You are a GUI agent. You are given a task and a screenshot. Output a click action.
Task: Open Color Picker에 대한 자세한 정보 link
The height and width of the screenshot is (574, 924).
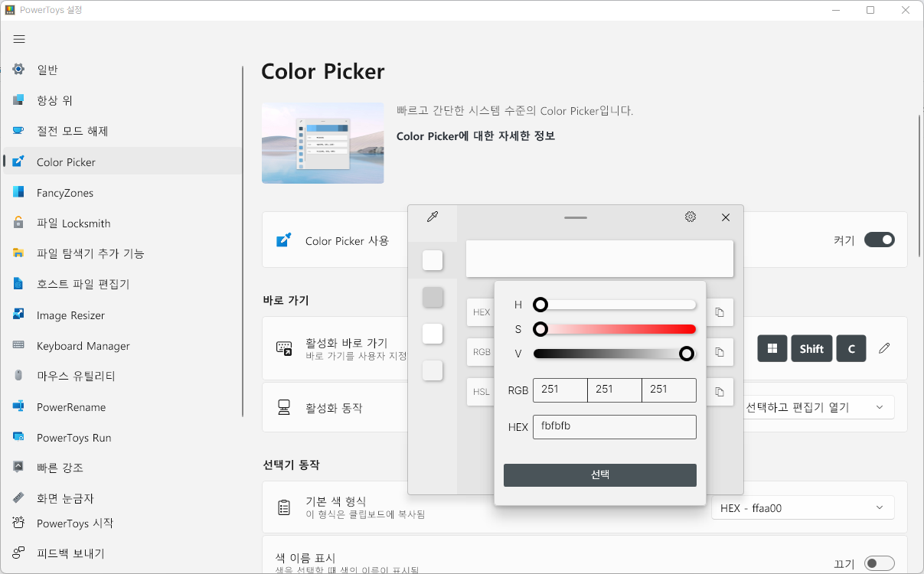click(475, 135)
